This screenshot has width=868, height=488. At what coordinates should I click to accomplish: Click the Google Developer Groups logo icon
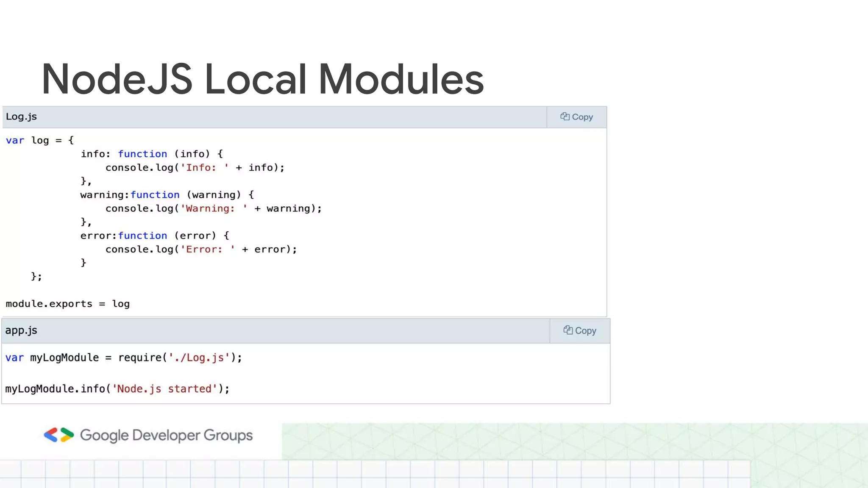[x=59, y=435]
